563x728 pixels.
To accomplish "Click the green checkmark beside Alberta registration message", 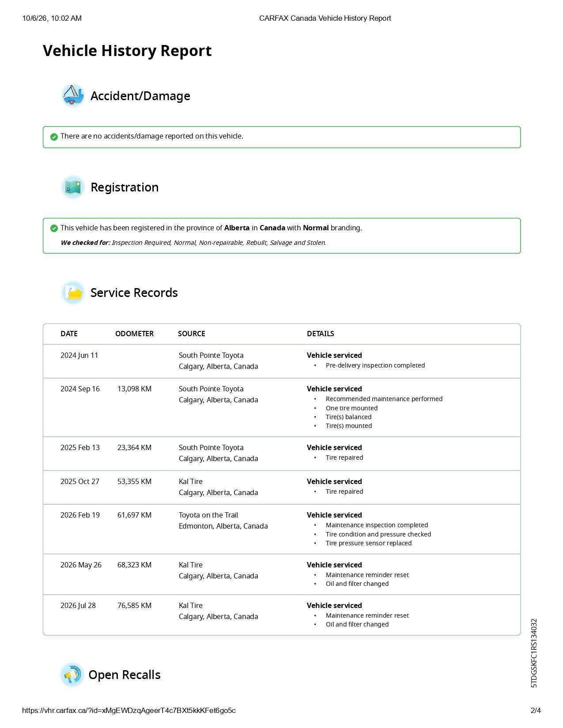I will pos(54,228).
